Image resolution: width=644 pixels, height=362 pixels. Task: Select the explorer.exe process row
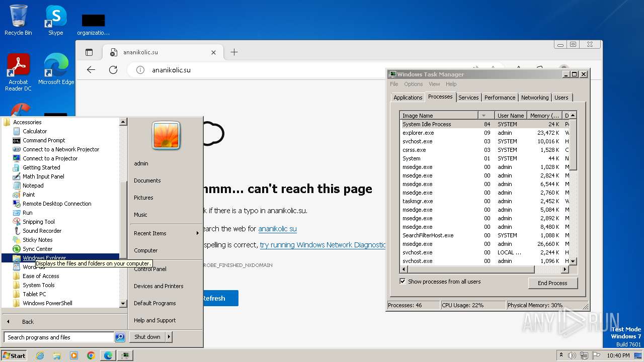click(484, 133)
